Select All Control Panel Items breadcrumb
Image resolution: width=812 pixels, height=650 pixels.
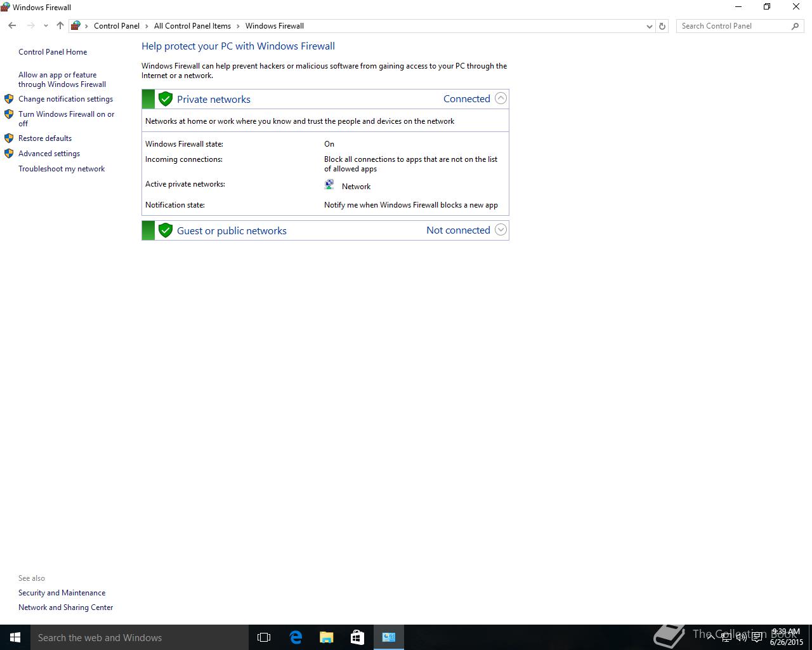[192, 26]
